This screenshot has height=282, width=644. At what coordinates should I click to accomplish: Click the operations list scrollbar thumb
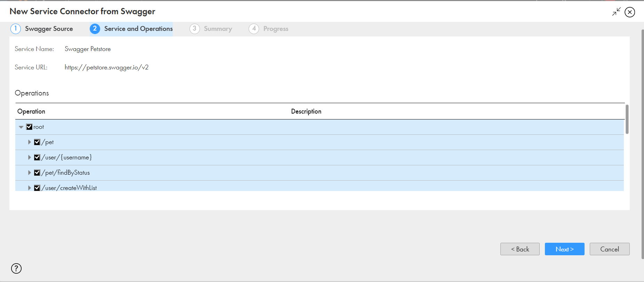pos(627,119)
